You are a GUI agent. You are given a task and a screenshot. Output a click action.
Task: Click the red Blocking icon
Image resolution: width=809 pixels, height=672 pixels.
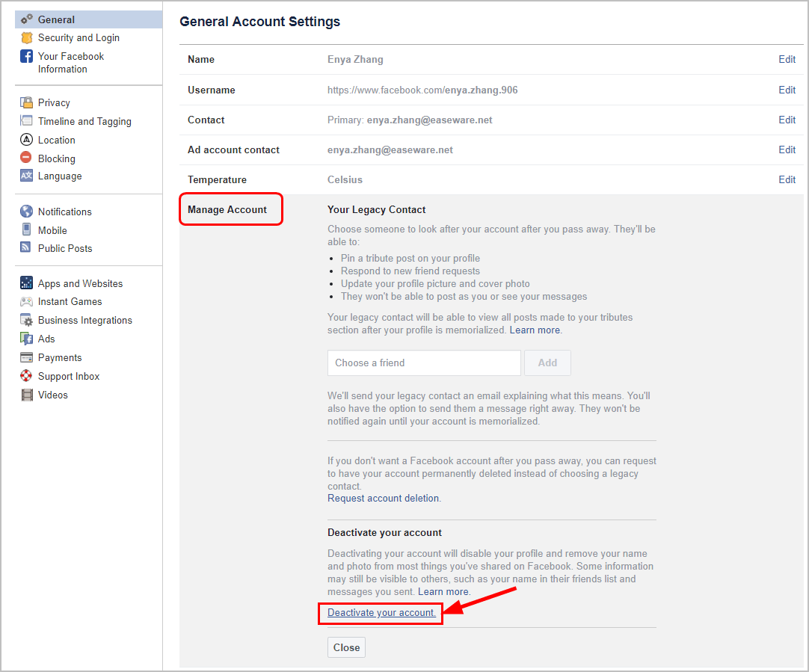26,157
